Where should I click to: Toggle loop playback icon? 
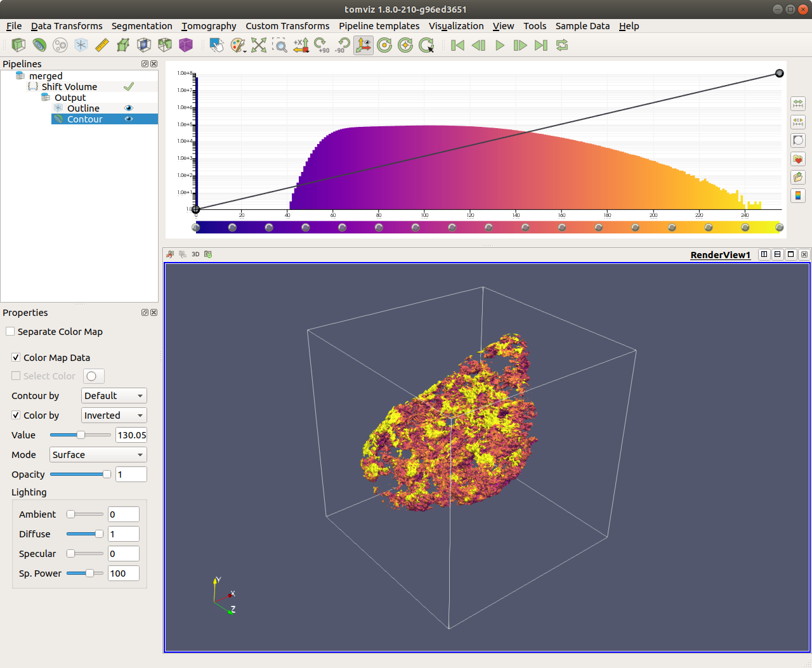coord(562,45)
